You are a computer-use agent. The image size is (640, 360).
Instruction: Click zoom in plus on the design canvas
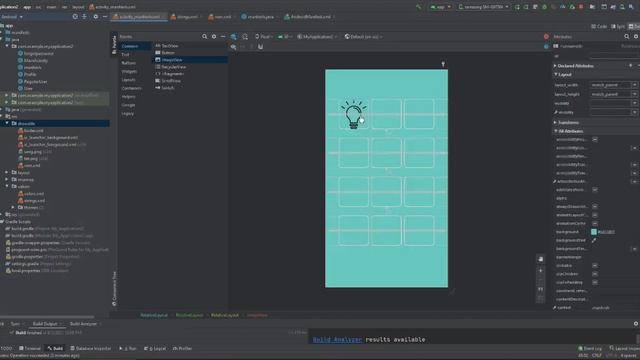(540, 271)
